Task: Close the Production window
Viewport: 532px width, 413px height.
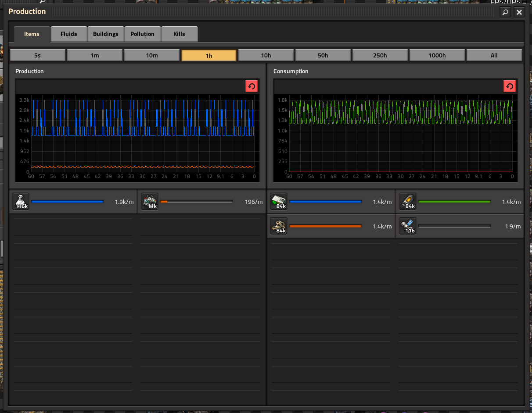Action: click(x=519, y=12)
